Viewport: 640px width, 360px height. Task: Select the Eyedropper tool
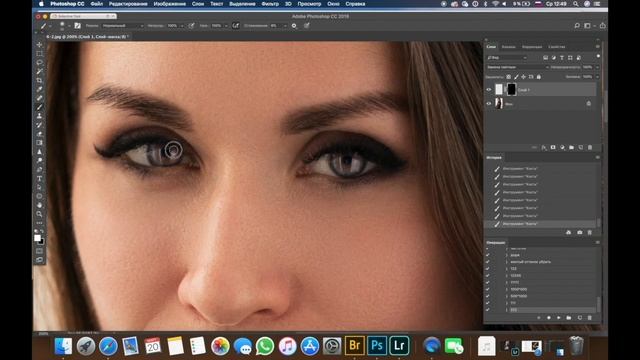pyautogui.click(x=39, y=89)
